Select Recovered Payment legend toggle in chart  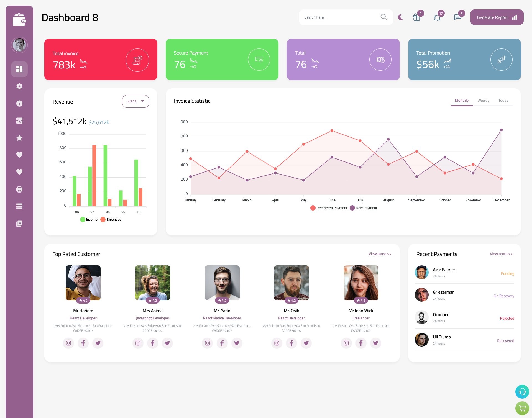point(329,208)
